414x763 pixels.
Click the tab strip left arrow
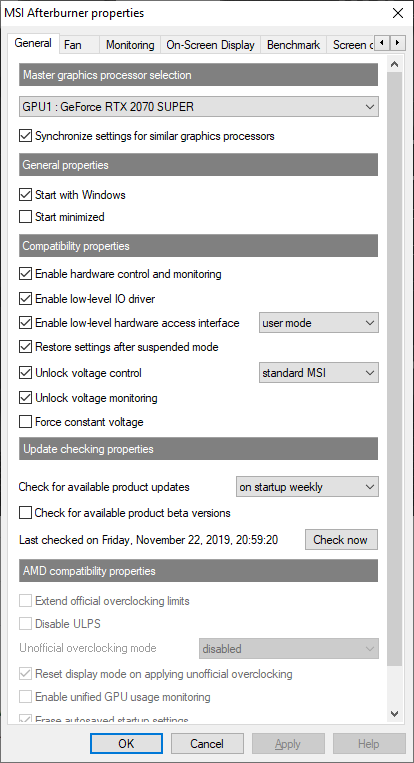point(382,43)
